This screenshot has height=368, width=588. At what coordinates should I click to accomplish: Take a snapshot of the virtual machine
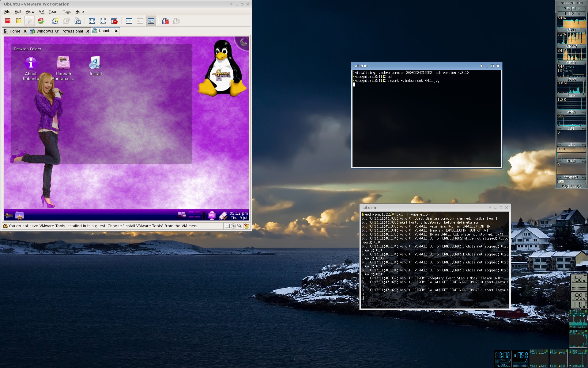click(x=55, y=21)
